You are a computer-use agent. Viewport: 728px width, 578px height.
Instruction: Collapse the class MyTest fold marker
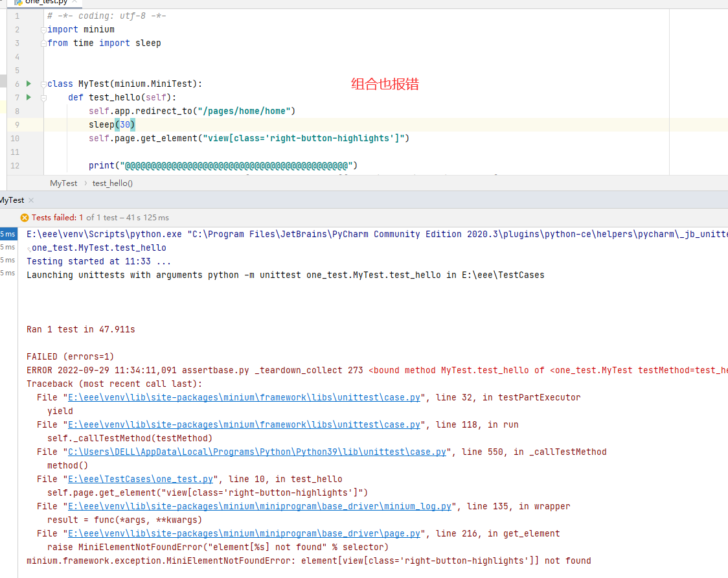click(x=43, y=84)
